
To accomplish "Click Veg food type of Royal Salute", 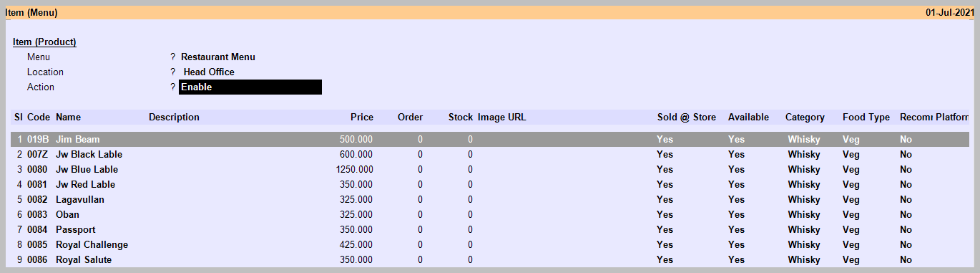I will point(851,260).
